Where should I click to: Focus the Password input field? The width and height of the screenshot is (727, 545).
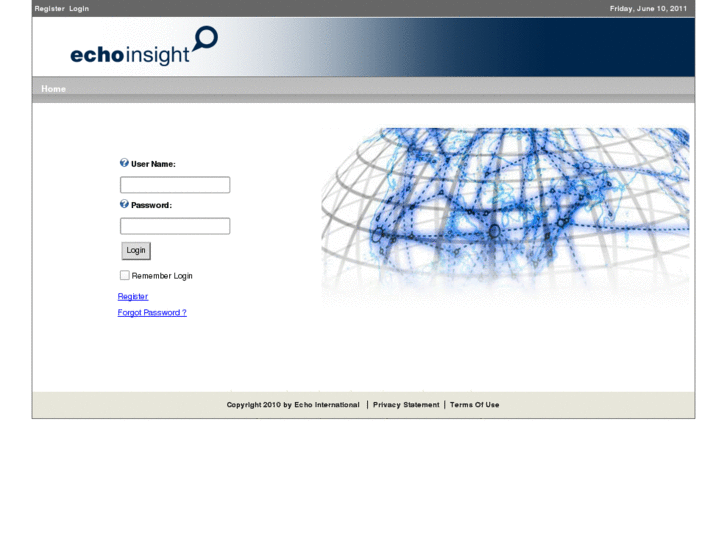pos(175,226)
